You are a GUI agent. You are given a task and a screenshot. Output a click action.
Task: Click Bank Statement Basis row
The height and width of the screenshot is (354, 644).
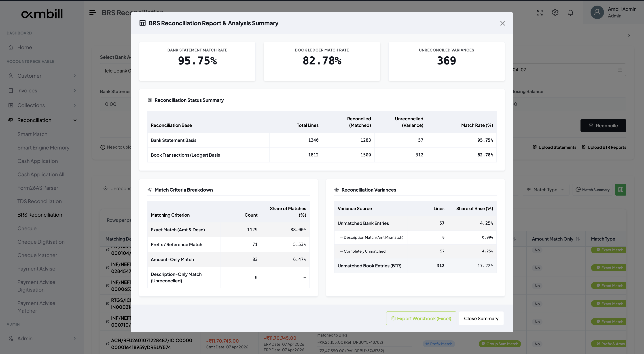322,140
